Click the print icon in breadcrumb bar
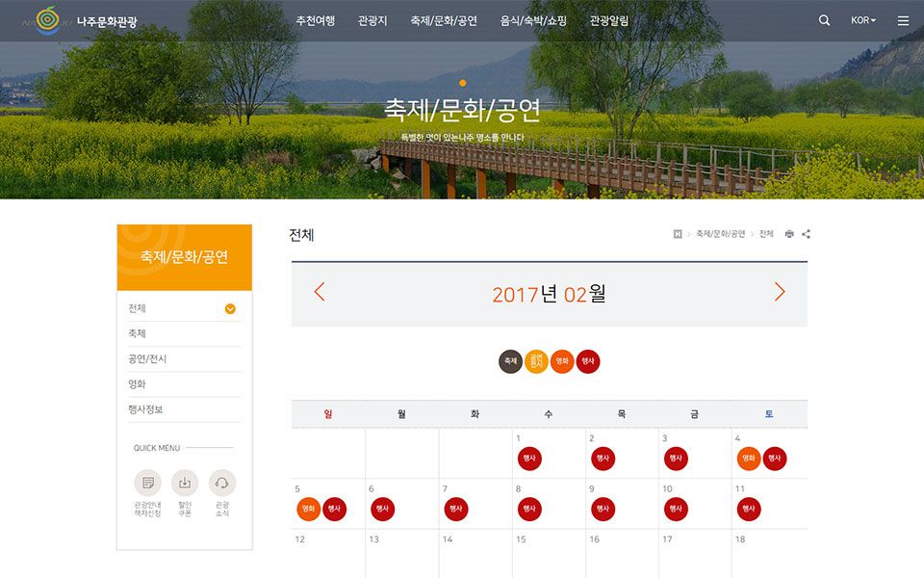The height and width of the screenshot is (578, 924). tap(789, 234)
